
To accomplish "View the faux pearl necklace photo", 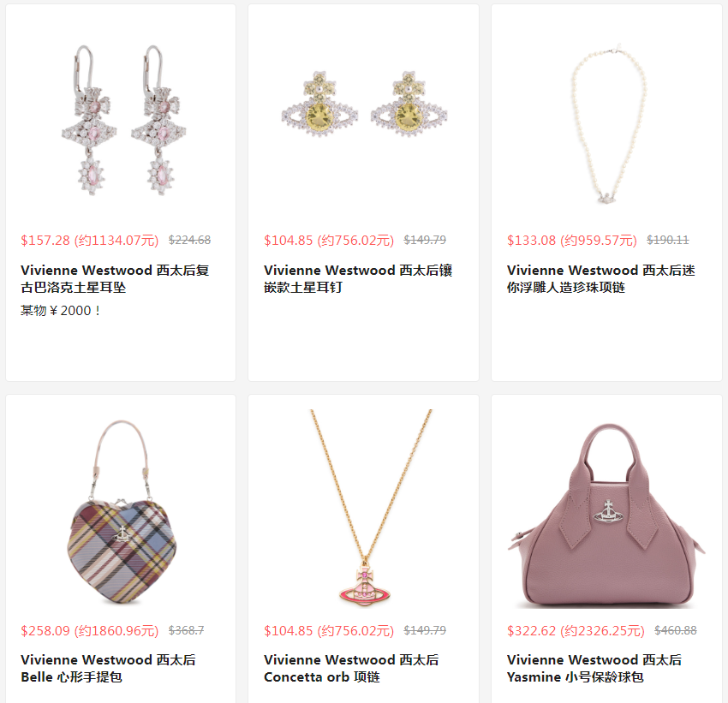I will pyautogui.click(x=608, y=124).
